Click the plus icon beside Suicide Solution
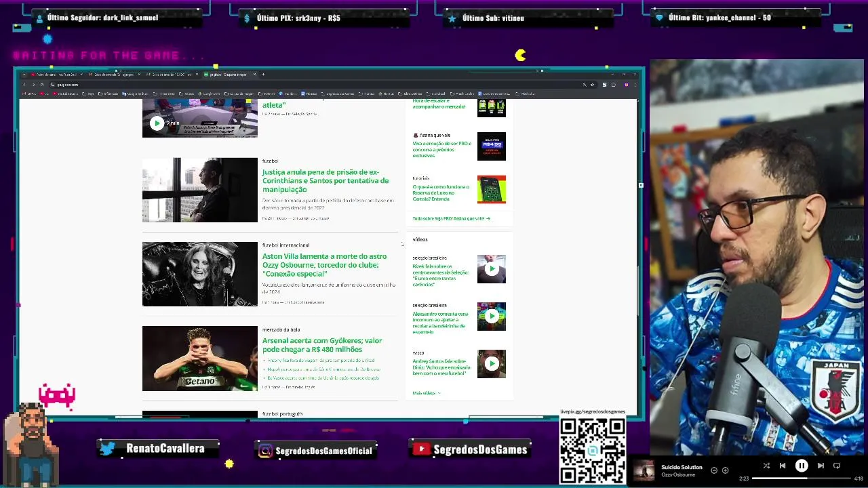The height and width of the screenshot is (488, 868). click(725, 470)
